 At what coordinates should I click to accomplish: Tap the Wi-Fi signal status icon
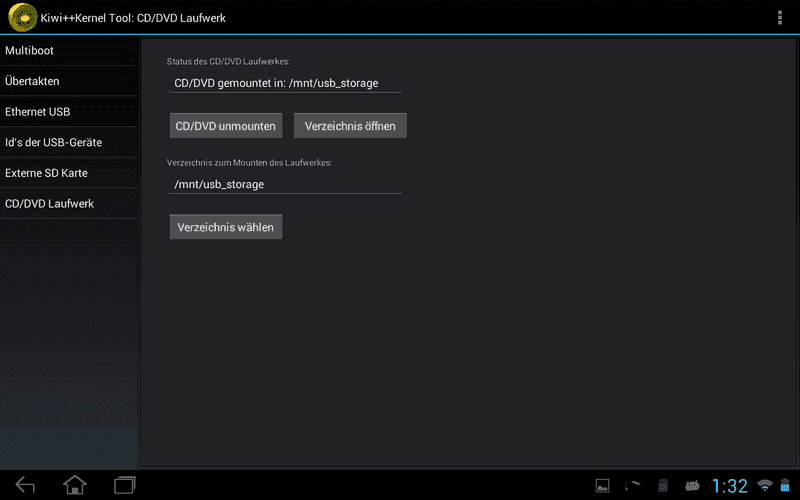765,485
